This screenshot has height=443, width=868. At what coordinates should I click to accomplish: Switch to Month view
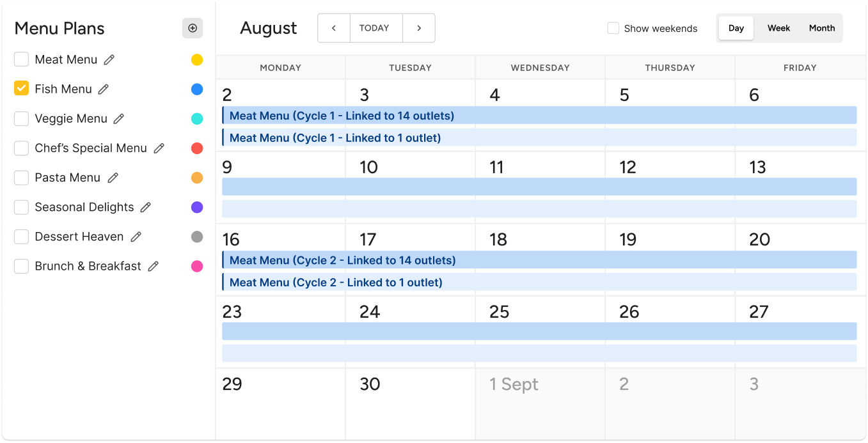(821, 28)
